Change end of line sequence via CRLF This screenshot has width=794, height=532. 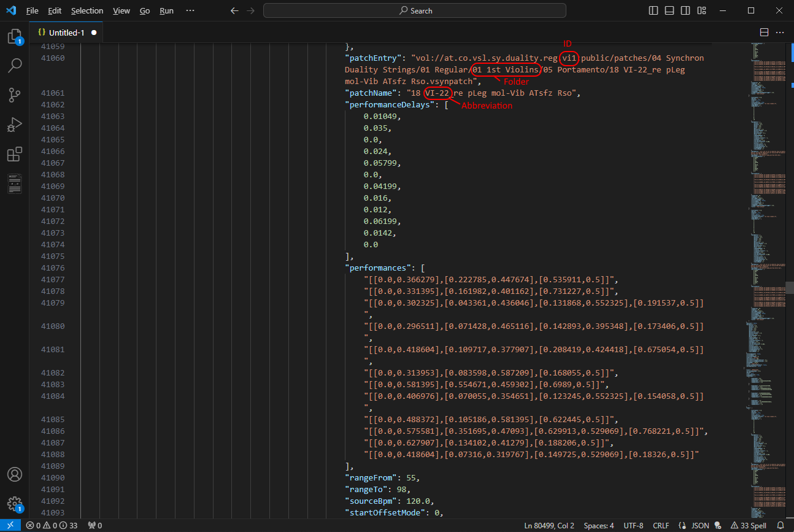point(661,526)
